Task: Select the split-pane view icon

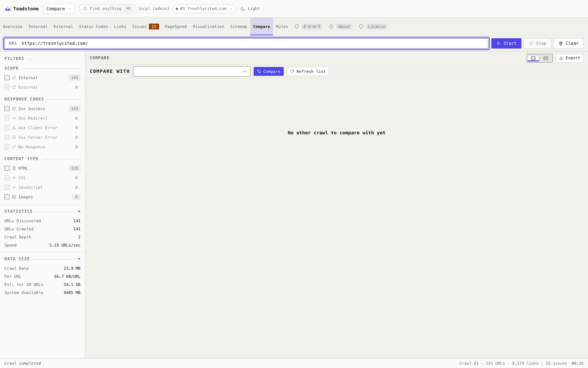Action: point(533,58)
